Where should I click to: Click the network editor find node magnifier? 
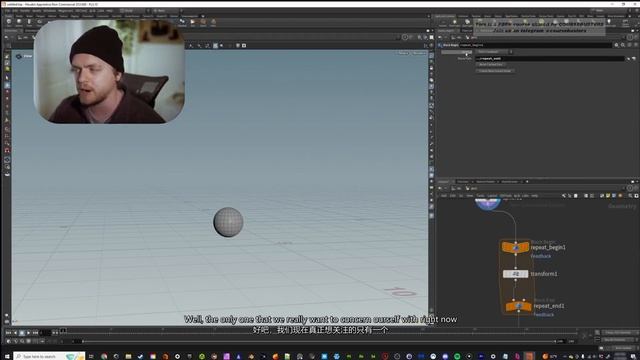[630, 196]
